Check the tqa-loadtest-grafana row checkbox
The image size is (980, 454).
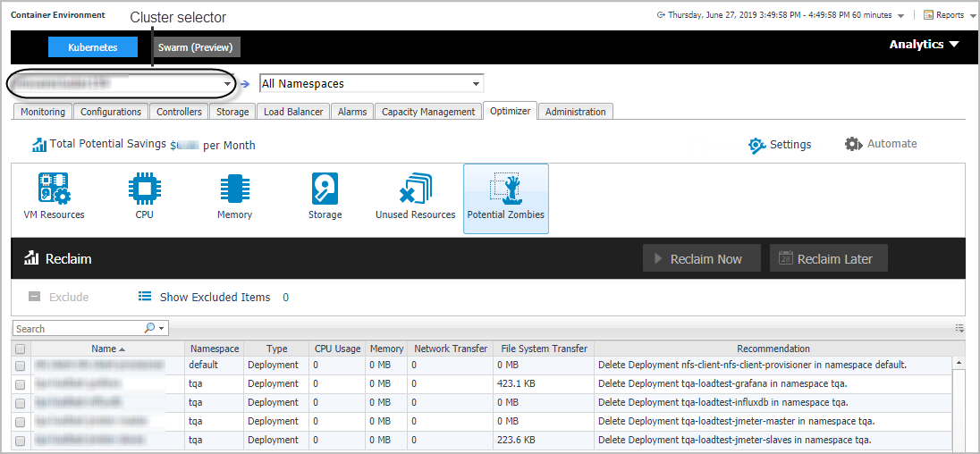coord(21,384)
